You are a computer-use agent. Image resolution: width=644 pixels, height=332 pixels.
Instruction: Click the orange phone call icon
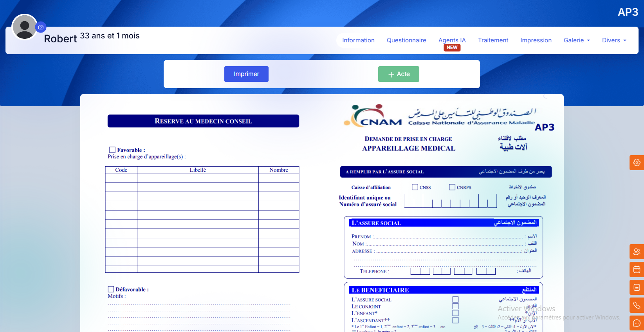click(x=637, y=305)
